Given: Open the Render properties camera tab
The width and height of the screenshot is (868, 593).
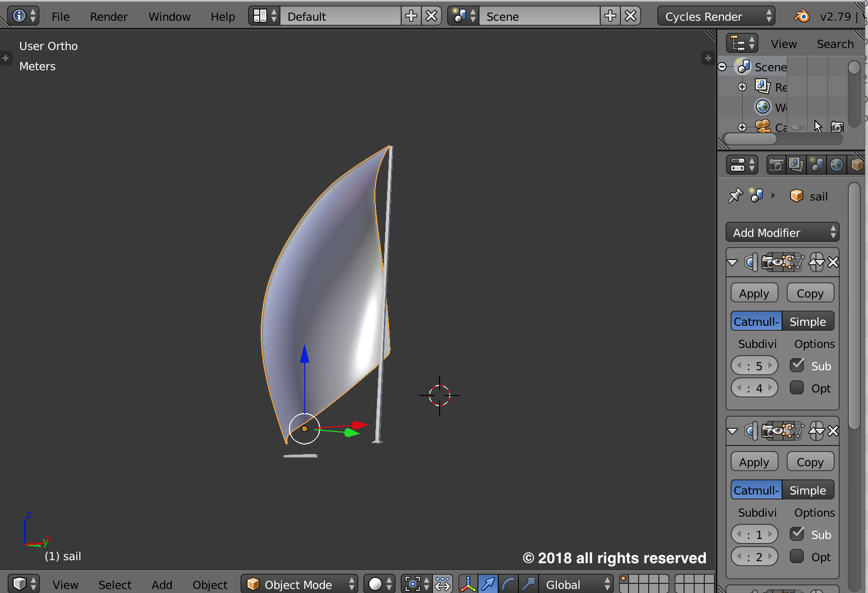Looking at the screenshot, I should 776,165.
